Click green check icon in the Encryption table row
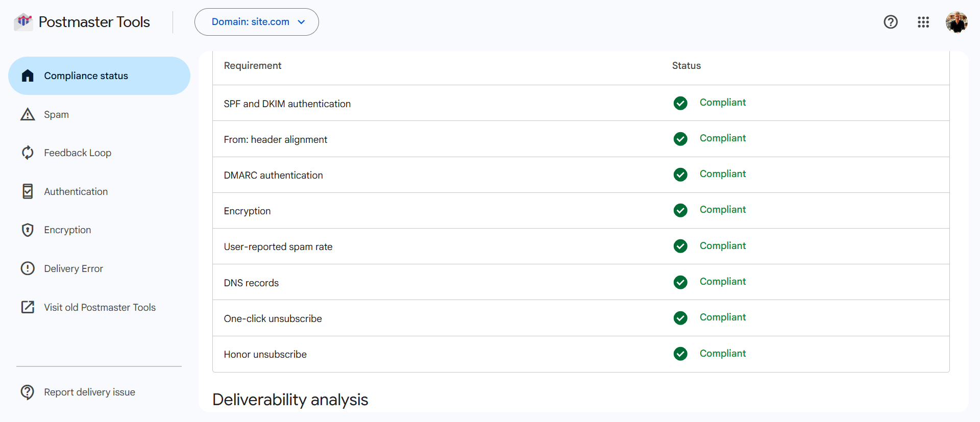 click(680, 210)
